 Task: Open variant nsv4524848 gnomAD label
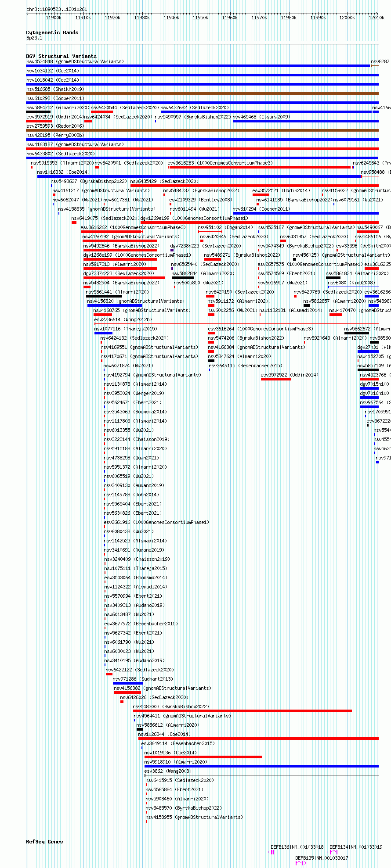(75, 61)
